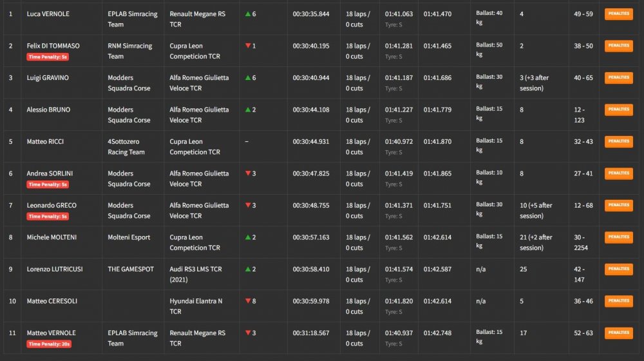Select driver name Lorenzo LUTRICUSI

point(55,269)
